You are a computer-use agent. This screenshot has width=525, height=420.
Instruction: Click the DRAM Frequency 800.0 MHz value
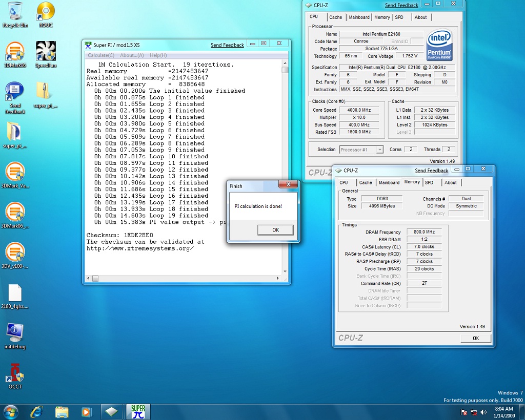[424, 232]
